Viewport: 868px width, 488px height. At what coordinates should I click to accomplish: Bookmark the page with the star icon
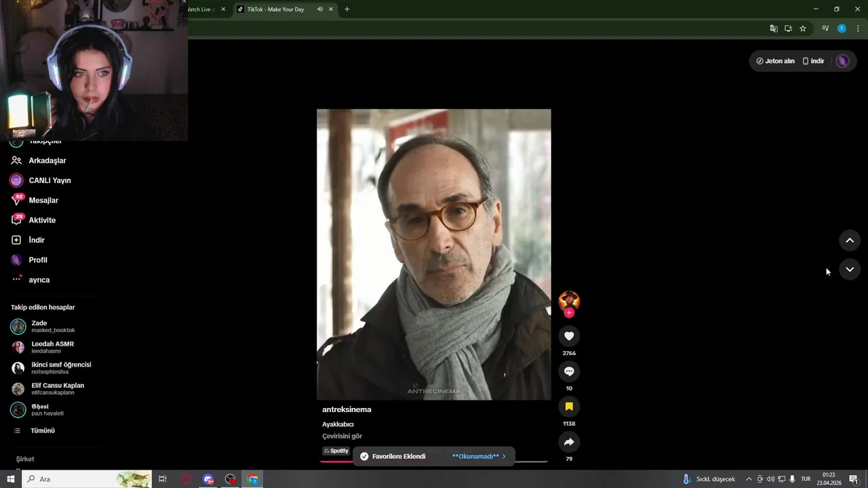tap(803, 28)
